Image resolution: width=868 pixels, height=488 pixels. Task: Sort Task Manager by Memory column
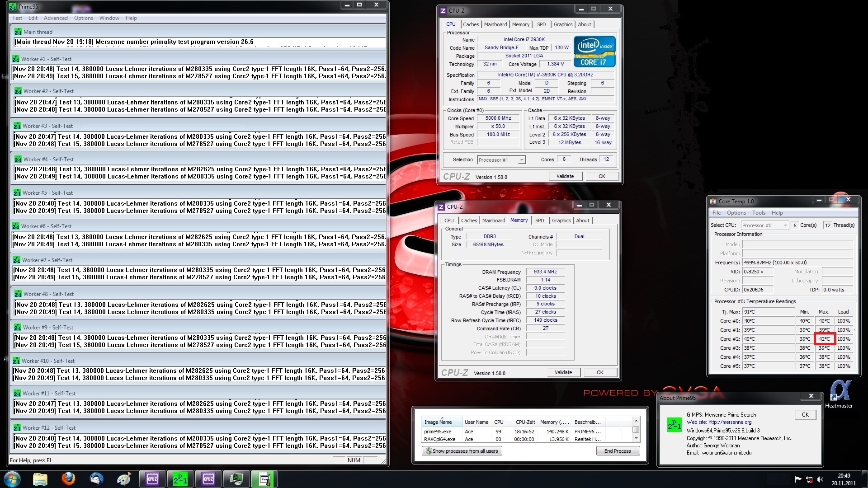pos(555,422)
